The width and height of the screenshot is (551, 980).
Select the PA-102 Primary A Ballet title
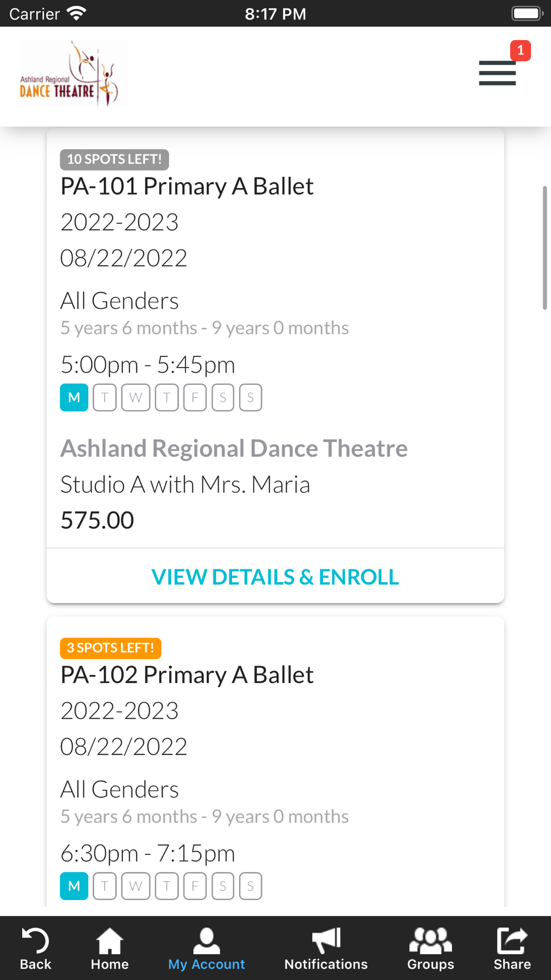187,675
